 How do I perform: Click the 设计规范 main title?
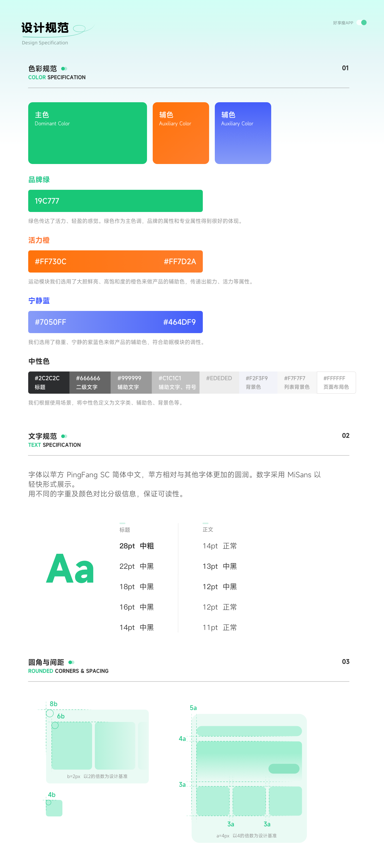45,28
